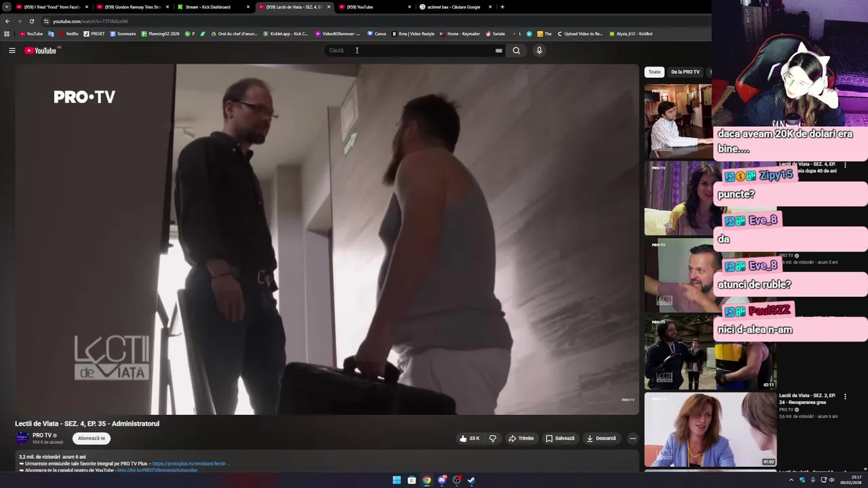This screenshot has height=488, width=868.
Task: Open the Chrome apps grid icon
Action: click(7, 33)
